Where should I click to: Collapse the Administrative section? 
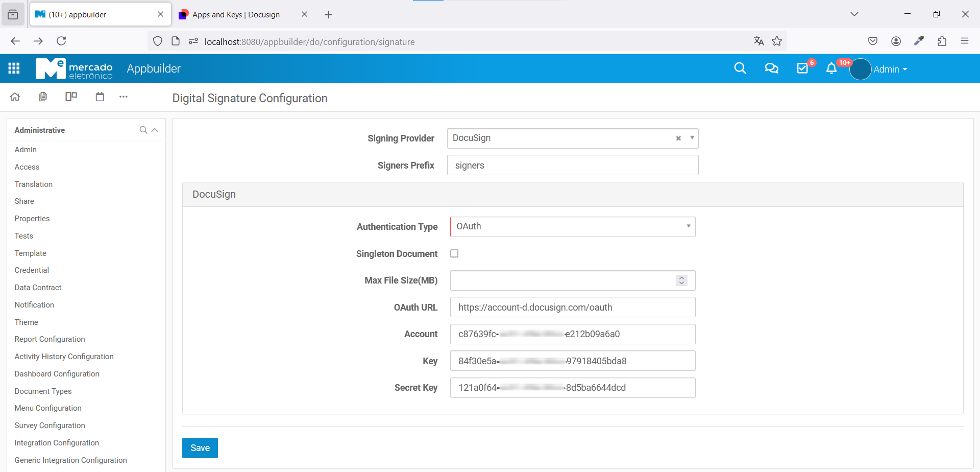[x=155, y=130]
